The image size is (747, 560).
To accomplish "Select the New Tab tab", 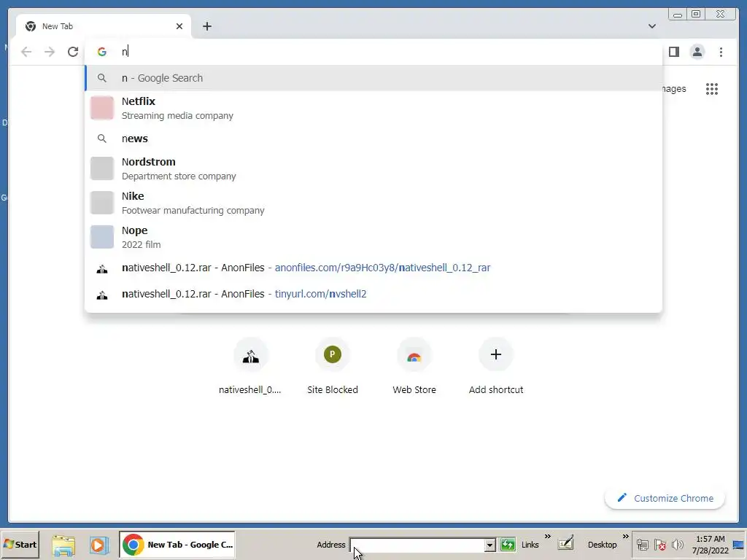I will [x=104, y=26].
